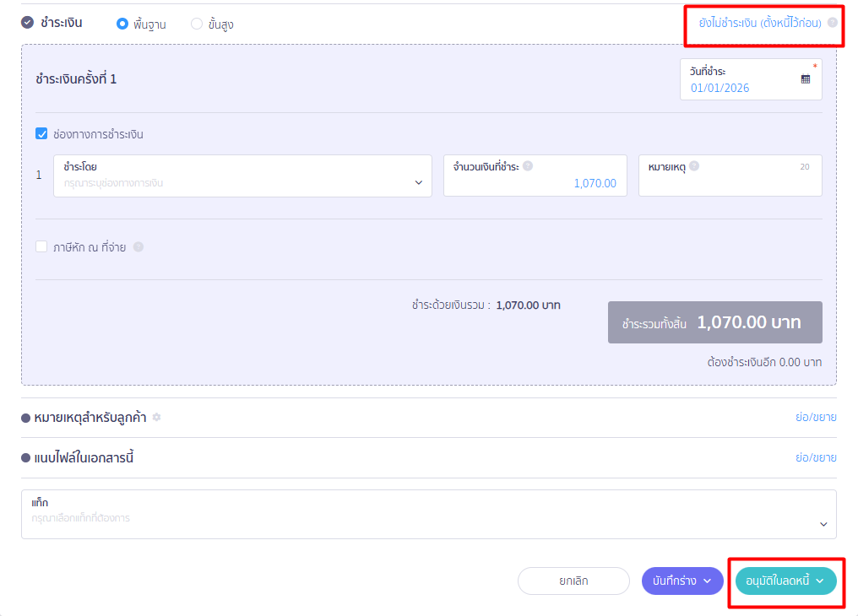
Task: Toggle ย่อ/ขยาย for แนบไฟล์ในเอกสารนี้ section
Action: [815, 457]
